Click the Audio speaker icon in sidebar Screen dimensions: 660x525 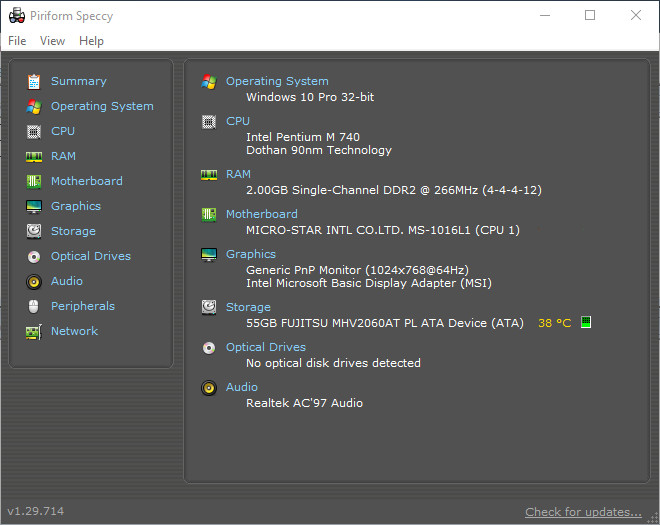coord(34,282)
